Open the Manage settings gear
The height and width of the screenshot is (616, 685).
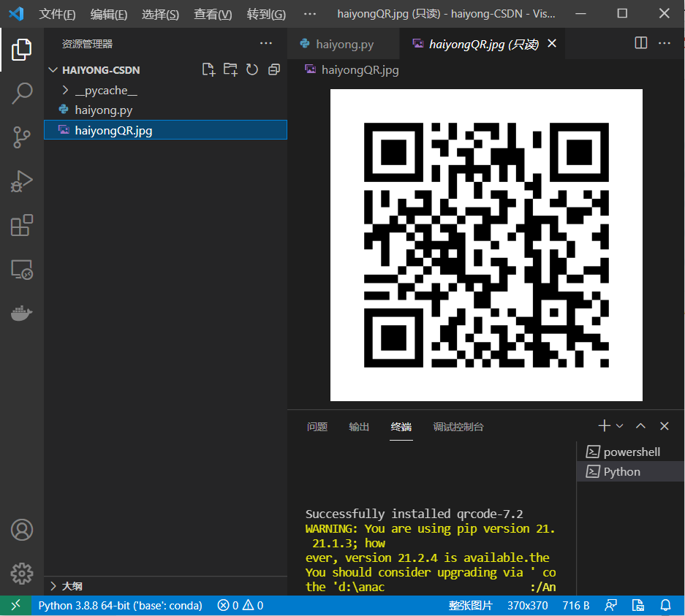pos(21,573)
